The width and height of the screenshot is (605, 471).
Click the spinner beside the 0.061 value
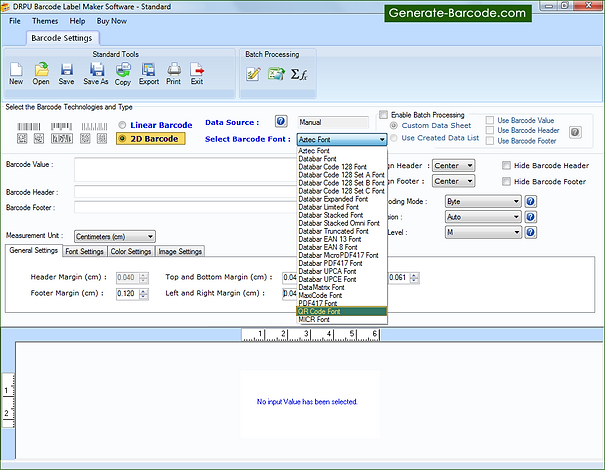[x=414, y=277]
